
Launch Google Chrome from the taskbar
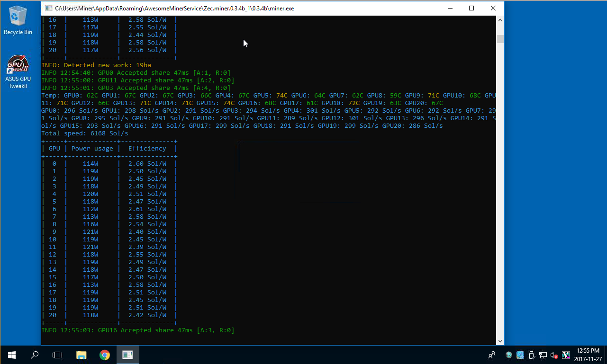[x=104, y=355]
